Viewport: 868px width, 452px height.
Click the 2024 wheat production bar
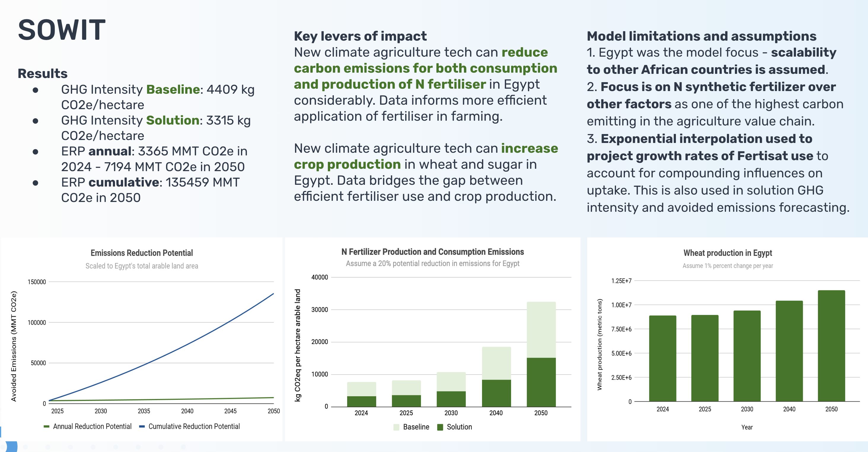[663, 359]
